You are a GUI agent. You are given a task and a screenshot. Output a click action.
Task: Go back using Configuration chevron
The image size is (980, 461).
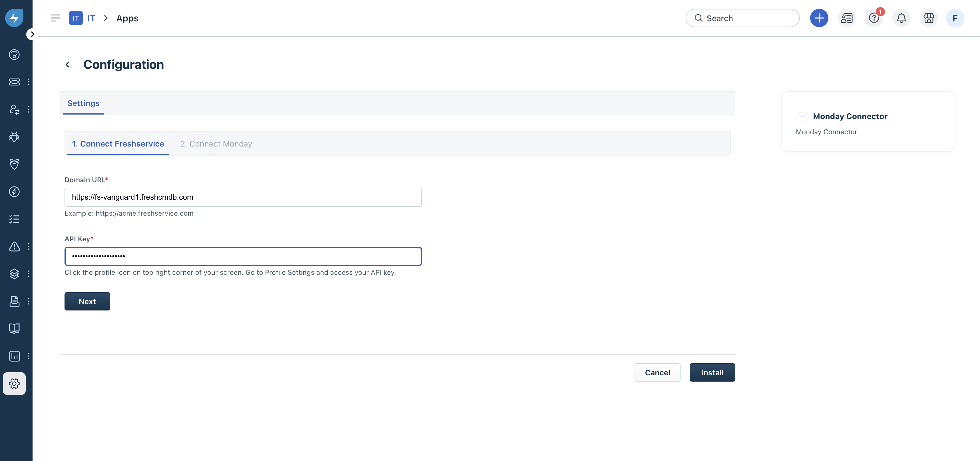click(67, 65)
